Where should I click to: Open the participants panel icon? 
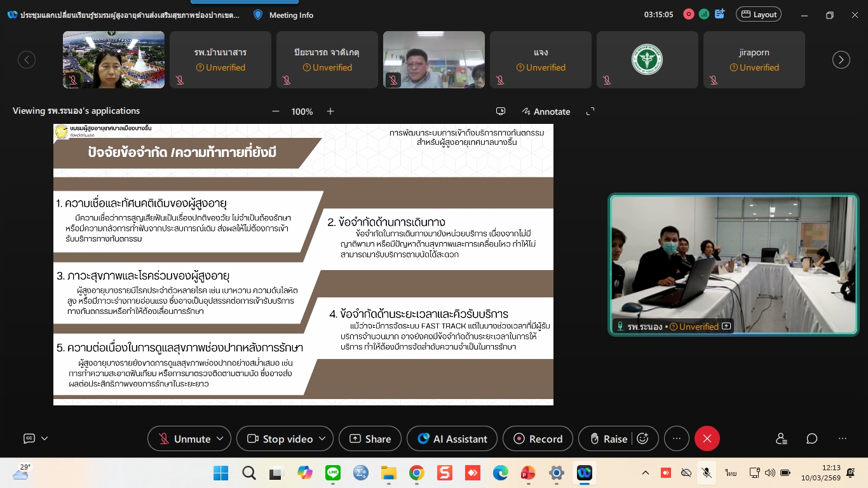click(x=781, y=438)
